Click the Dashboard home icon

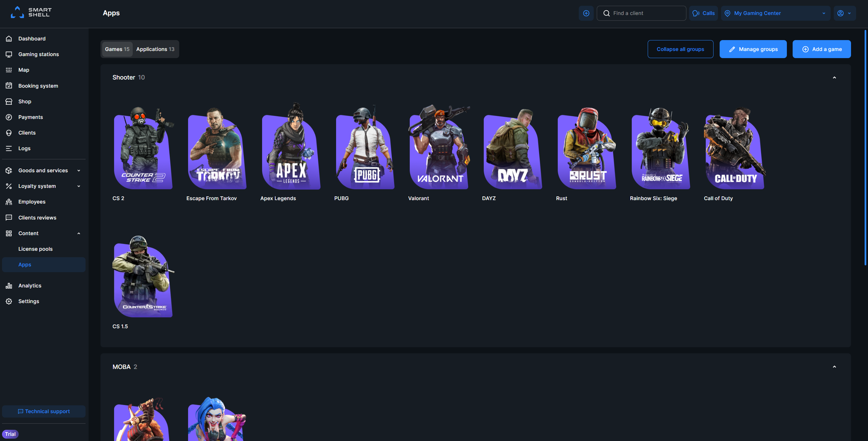click(9, 39)
